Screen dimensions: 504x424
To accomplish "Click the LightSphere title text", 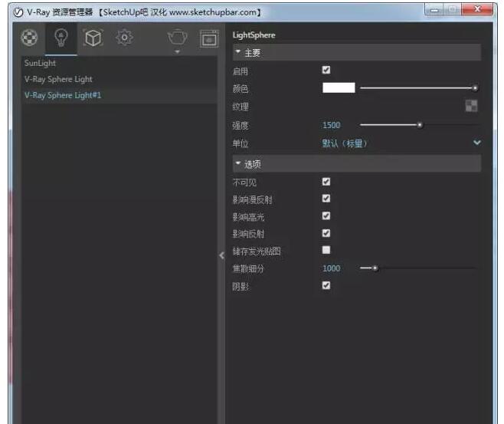I will [254, 35].
